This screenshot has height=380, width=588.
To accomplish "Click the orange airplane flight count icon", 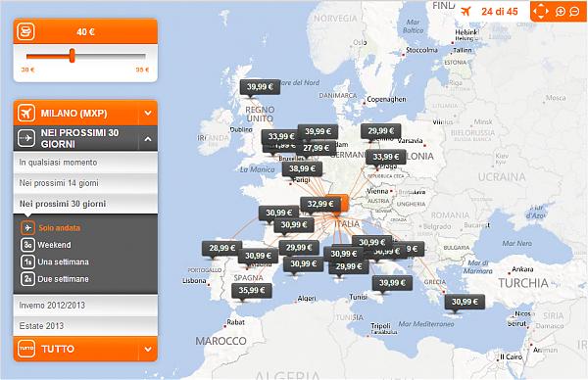I will pos(465,11).
